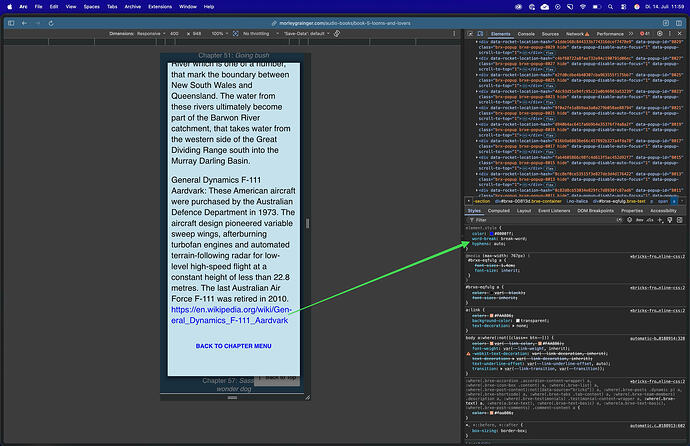
Task: Click the Filter field in Styles pane
Action: pyautogui.click(x=541, y=220)
